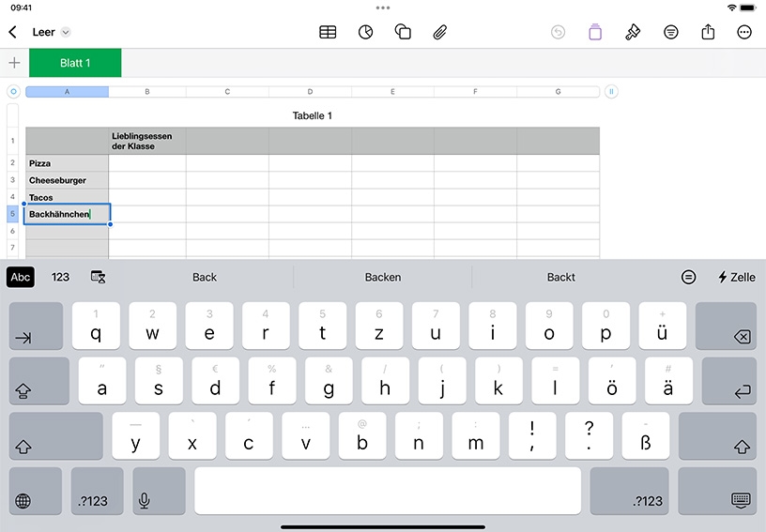Viewport: 766px width, 532px height.
Task: Choose the Backt autocomplete suggestion
Action: tap(560, 277)
